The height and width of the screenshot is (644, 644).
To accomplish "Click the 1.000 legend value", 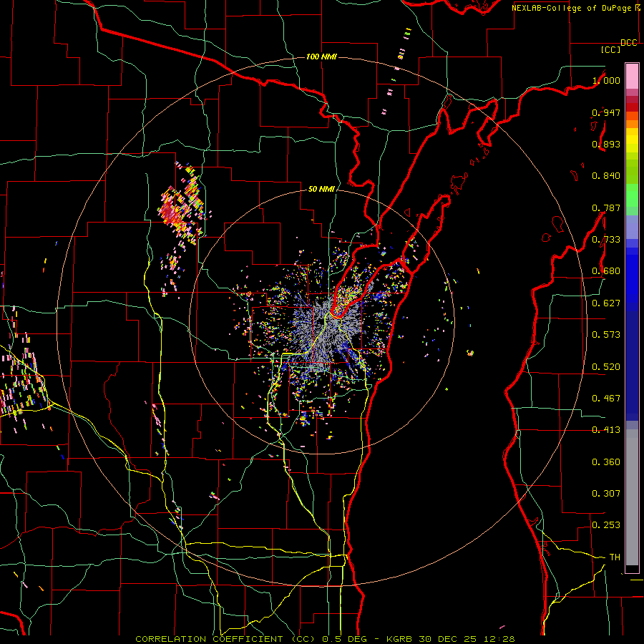I will pyautogui.click(x=606, y=80).
